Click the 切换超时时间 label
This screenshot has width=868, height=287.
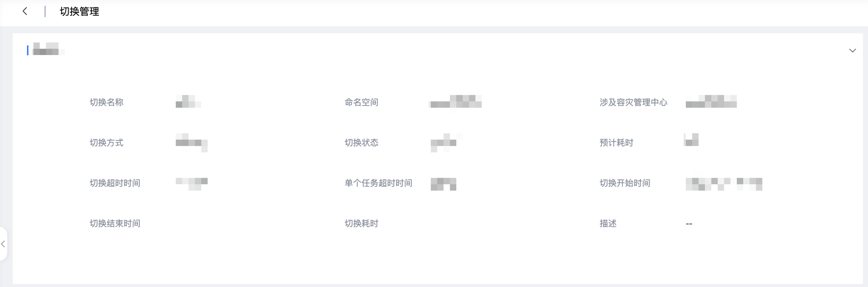point(115,183)
